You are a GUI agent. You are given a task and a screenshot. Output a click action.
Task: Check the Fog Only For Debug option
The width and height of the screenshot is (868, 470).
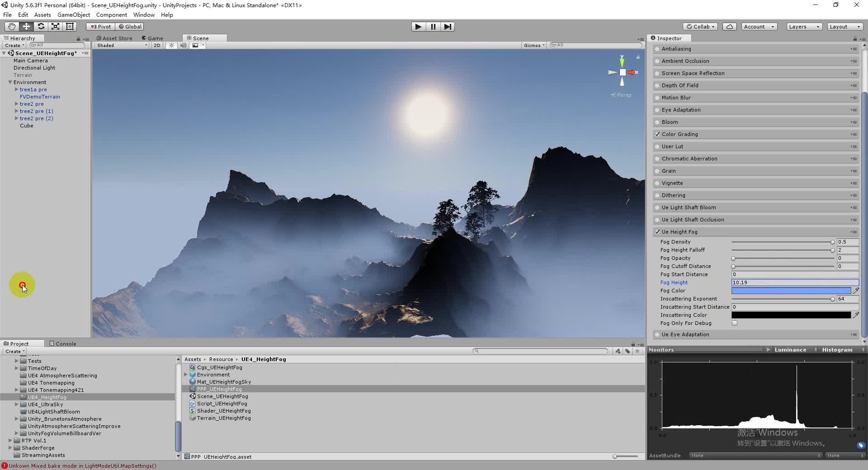(x=735, y=323)
